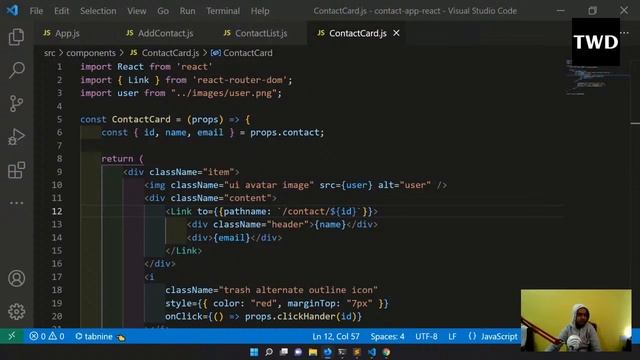Click the VS Code icon on taskbar
The image size is (640, 360).
click(x=371, y=352)
